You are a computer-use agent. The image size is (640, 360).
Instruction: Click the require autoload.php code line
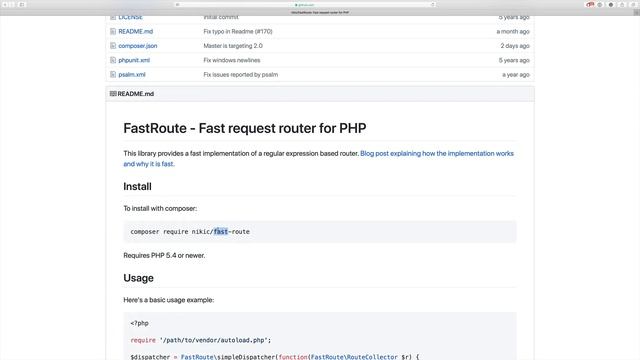(200, 340)
